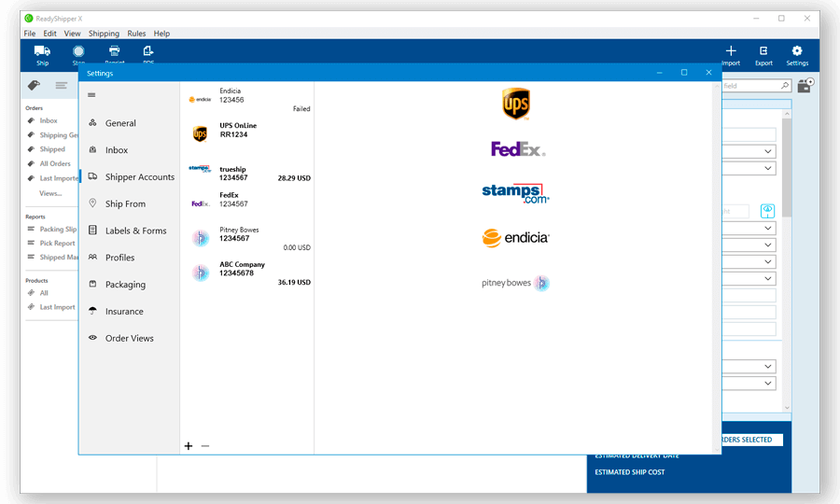Viewport: 840px width, 504px height.
Task: Choose the Endicia logo
Action: [515, 238]
